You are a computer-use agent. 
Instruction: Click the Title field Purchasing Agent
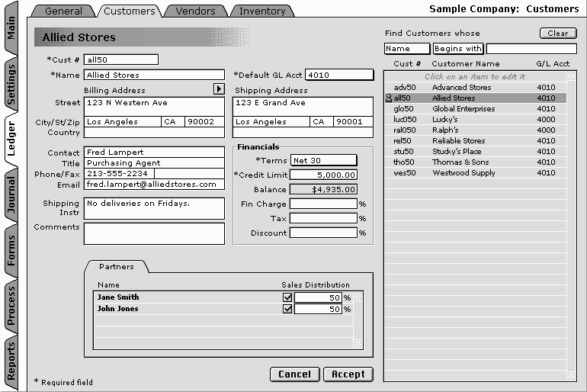pos(154,163)
